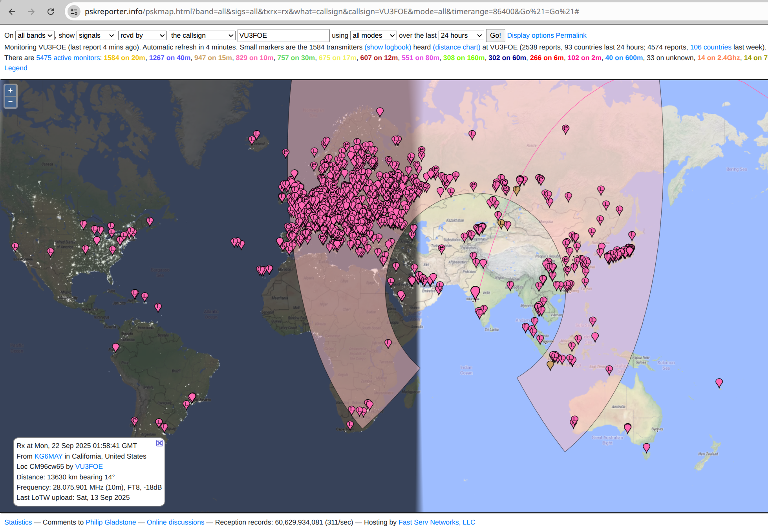
Task: Click the marker in central Africa near Congo
Action: click(x=388, y=344)
